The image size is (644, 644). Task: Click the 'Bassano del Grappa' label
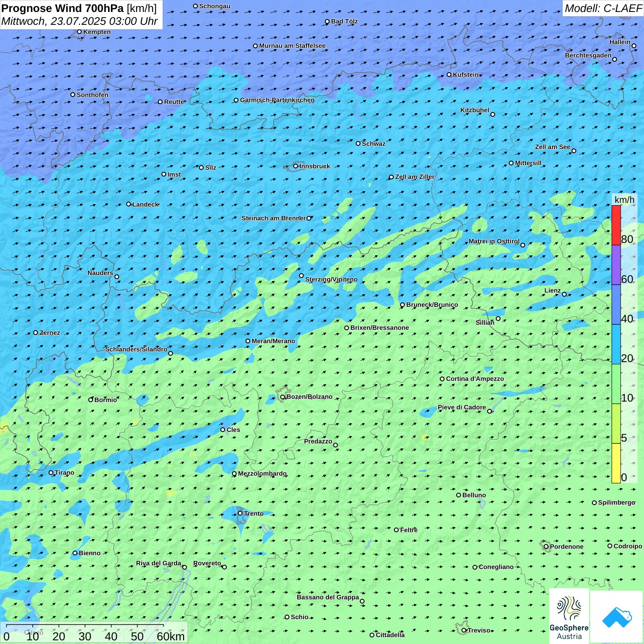click(x=328, y=597)
